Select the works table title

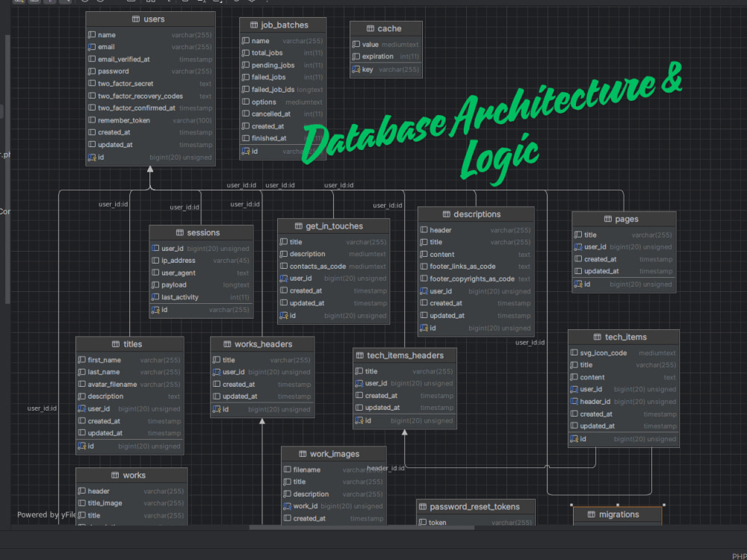pyautogui.click(x=134, y=475)
